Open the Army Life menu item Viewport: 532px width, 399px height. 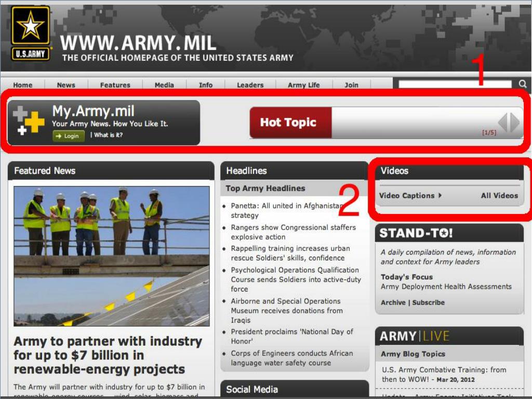pos(303,85)
